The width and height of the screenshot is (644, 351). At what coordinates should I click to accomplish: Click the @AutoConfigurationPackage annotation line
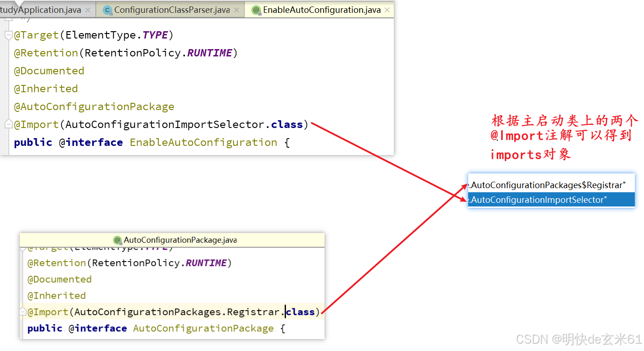click(x=94, y=107)
